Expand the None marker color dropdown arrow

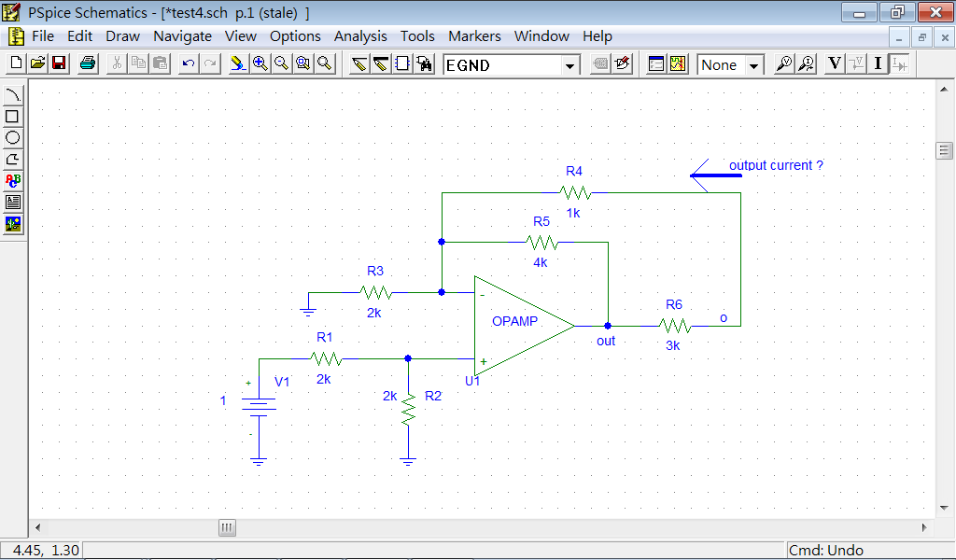754,65
